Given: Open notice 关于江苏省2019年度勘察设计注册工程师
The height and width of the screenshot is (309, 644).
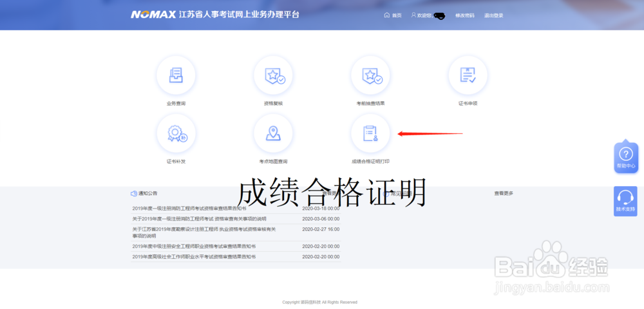Looking at the screenshot, I should pyautogui.click(x=204, y=232).
